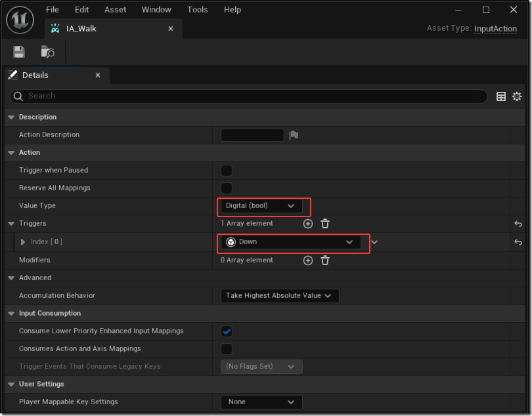Click the Unreal Engine logo icon
Screen dimensions: 532x416
[20, 20]
